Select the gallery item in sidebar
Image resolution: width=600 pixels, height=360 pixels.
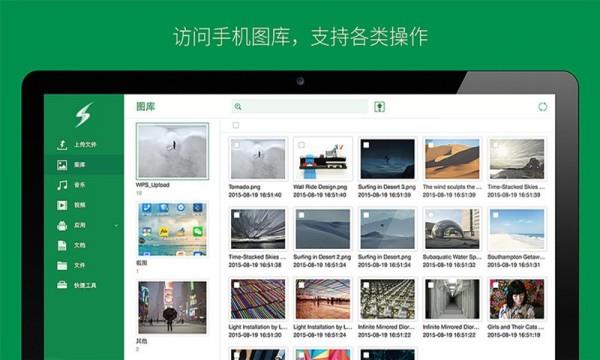point(84,165)
